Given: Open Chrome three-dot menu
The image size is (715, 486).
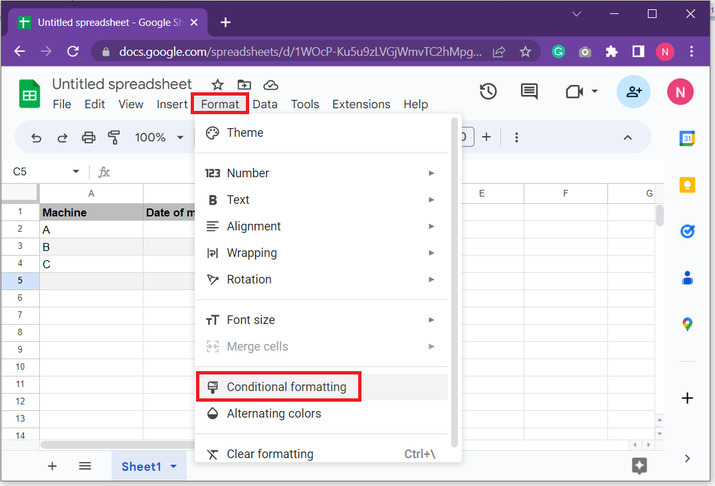Looking at the screenshot, I should [691, 52].
